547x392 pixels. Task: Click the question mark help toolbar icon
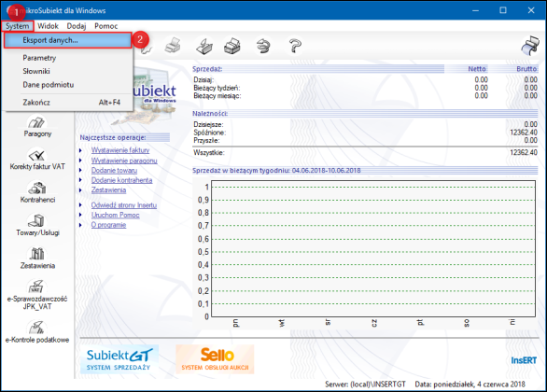pyautogui.click(x=295, y=46)
